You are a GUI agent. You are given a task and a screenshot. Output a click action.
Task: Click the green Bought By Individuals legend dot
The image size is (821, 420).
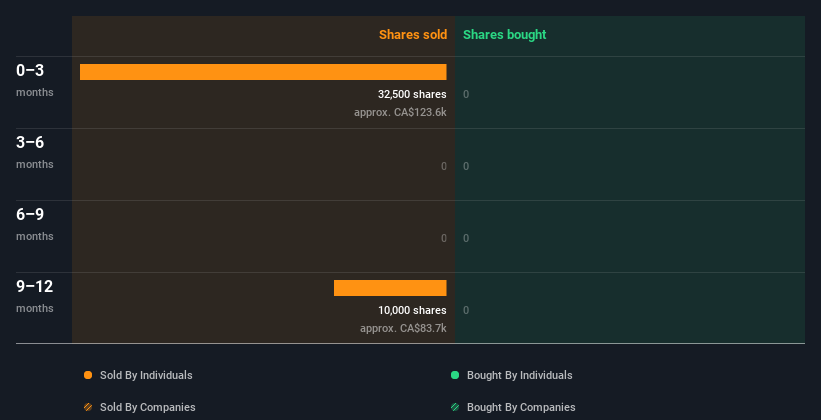(455, 375)
